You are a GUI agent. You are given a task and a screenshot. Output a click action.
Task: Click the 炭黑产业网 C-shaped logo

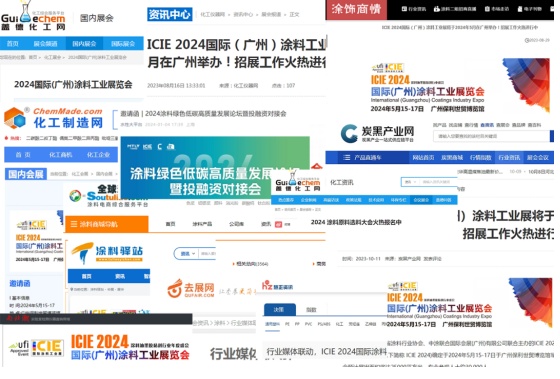349,134
